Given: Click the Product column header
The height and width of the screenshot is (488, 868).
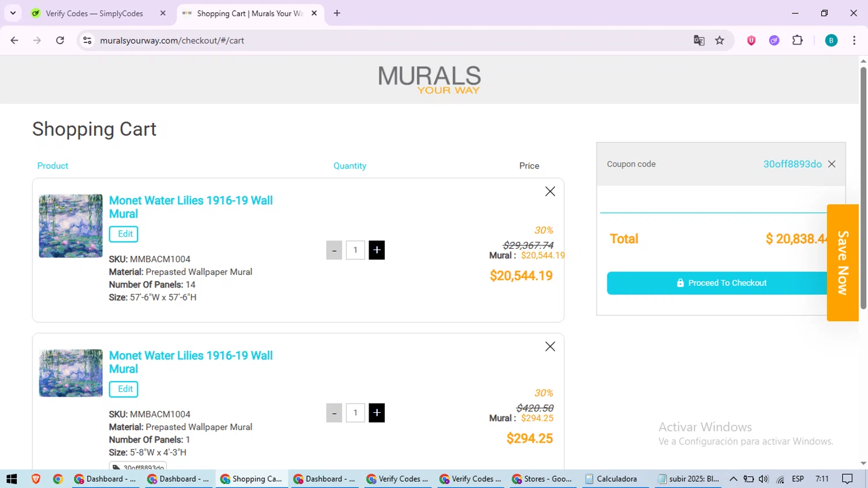Looking at the screenshot, I should pos(53,166).
